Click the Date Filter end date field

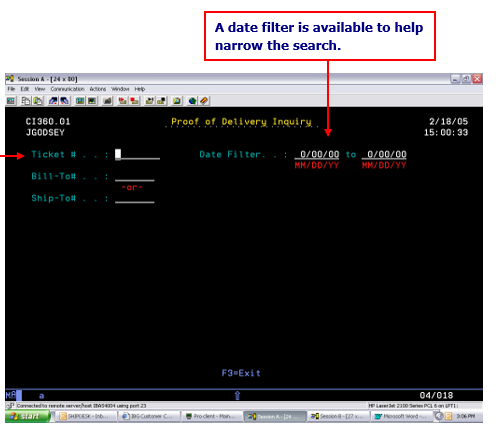point(384,154)
